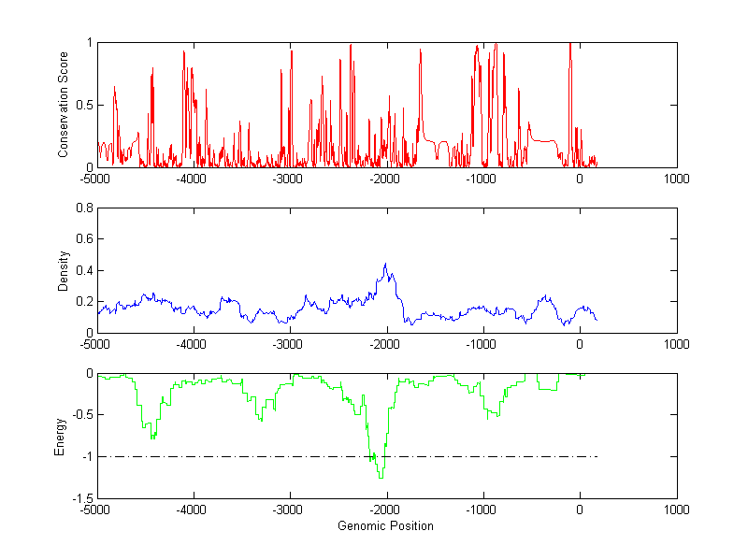This screenshot has width=748, height=560.
Task: Click the Density y-axis label
Action: (64, 270)
